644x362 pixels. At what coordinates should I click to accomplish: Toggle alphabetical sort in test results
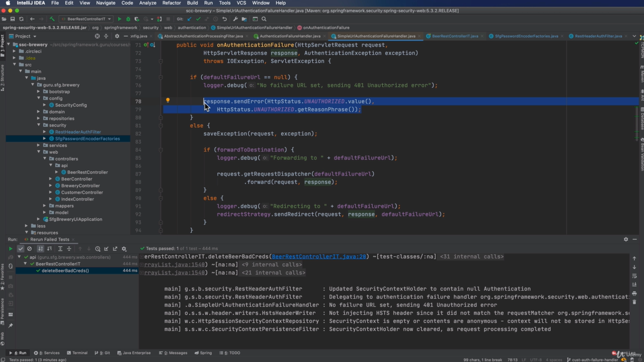click(x=41, y=249)
